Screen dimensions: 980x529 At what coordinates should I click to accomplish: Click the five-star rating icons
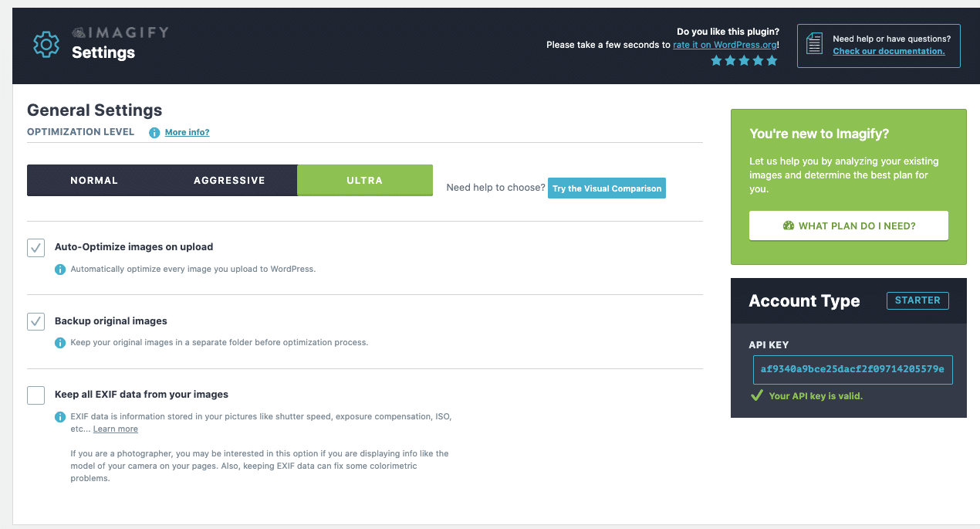(x=744, y=60)
